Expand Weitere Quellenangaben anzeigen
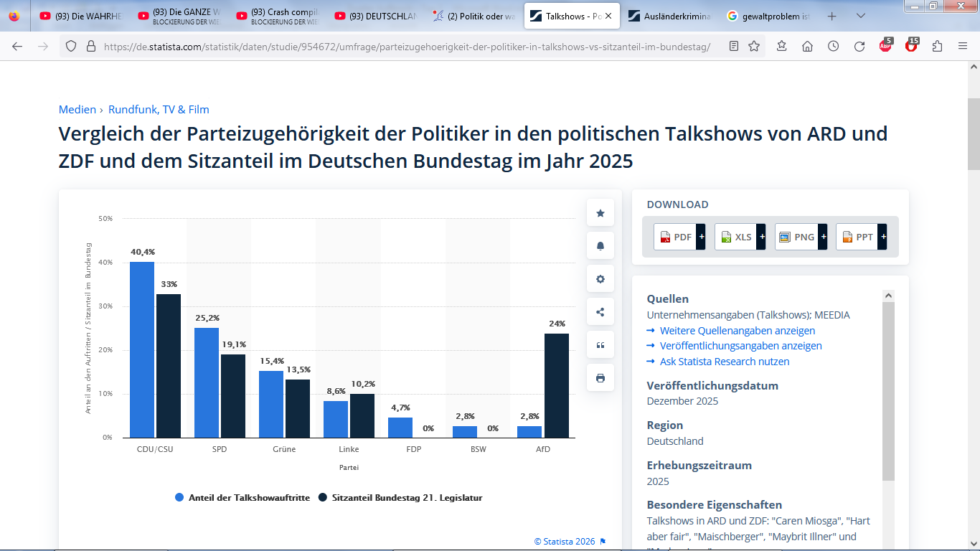The height and width of the screenshot is (551, 980). (737, 331)
